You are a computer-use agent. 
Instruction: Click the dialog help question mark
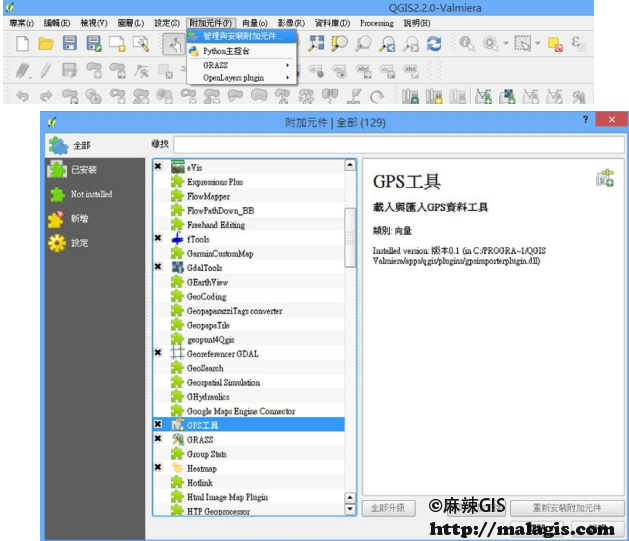tap(585, 120)
